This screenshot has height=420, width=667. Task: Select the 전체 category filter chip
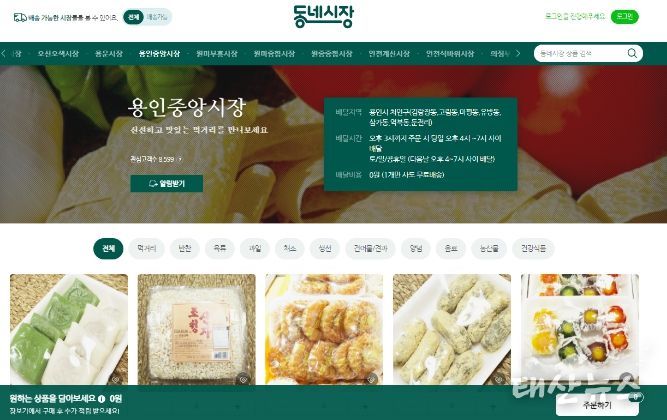pyautogui.click(x=108, y=249)
